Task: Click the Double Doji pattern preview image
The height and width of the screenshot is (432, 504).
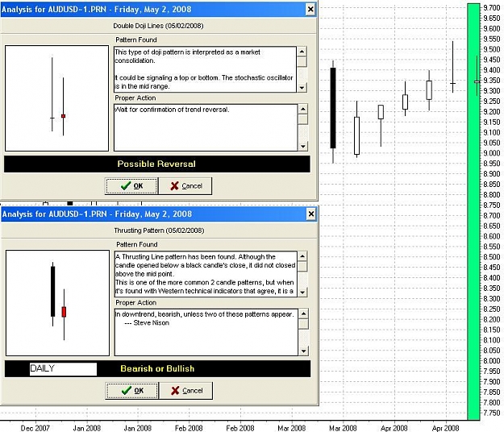Action: 57,98
